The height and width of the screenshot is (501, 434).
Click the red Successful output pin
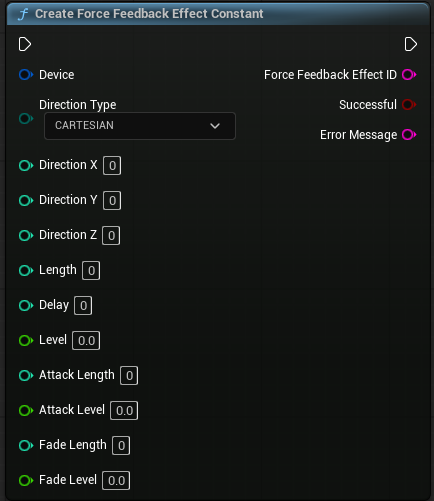[x=409, y=105]
